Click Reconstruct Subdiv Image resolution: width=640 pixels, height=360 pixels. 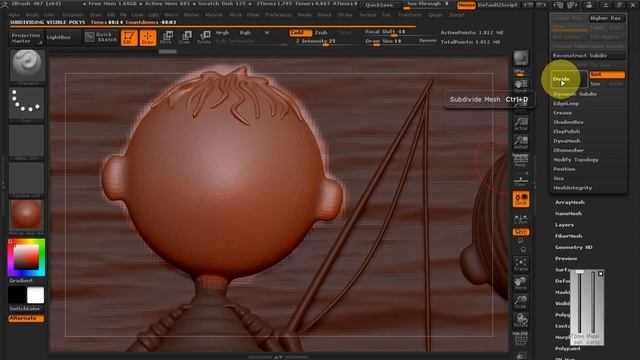588,56
